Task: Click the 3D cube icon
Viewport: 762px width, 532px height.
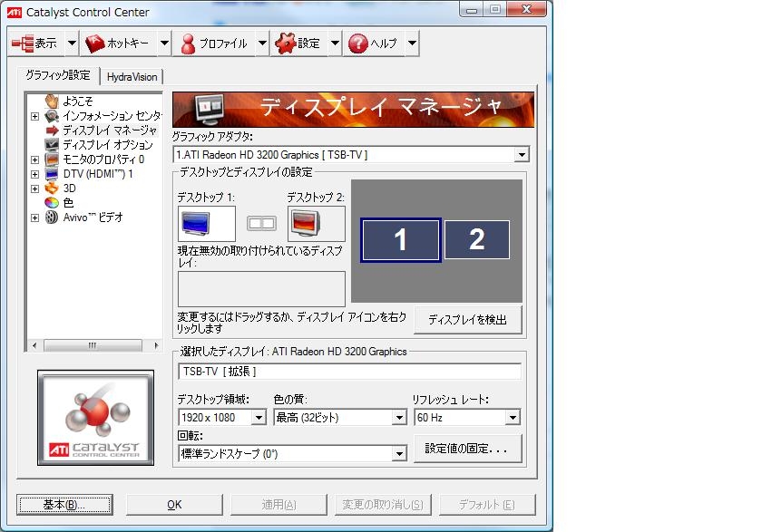Action: [x=52, y=189]
